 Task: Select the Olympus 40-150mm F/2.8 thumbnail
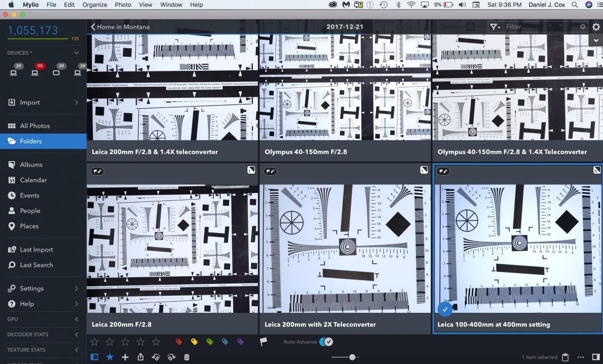click(x=345, y=87)
